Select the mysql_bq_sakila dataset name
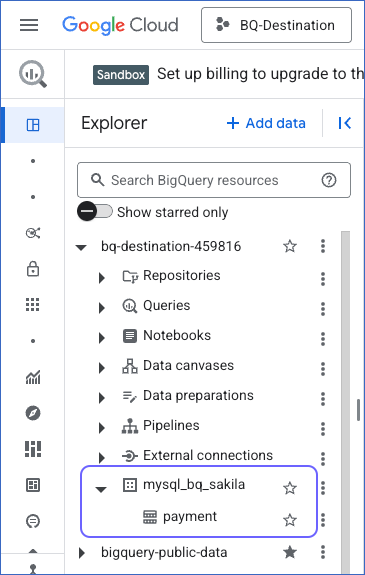 [x=194, y=484]
